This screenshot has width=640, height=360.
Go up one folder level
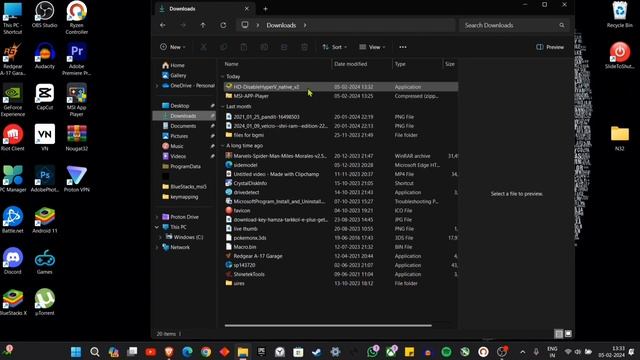[x=203, y=25]
